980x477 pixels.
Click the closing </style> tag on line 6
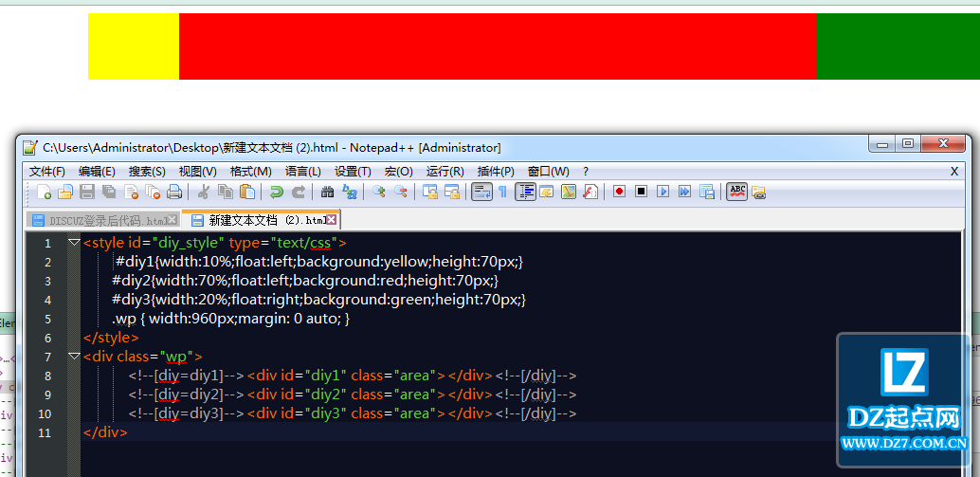(111, 338)
